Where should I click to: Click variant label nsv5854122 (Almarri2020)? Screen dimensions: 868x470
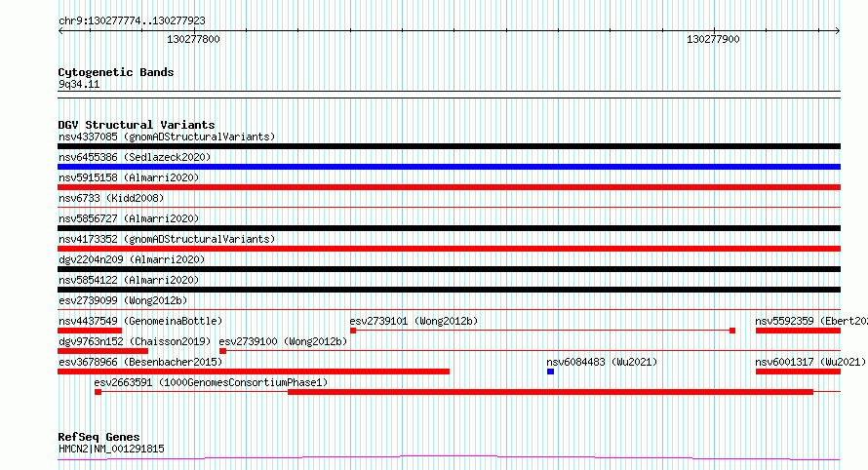[129, 280]
